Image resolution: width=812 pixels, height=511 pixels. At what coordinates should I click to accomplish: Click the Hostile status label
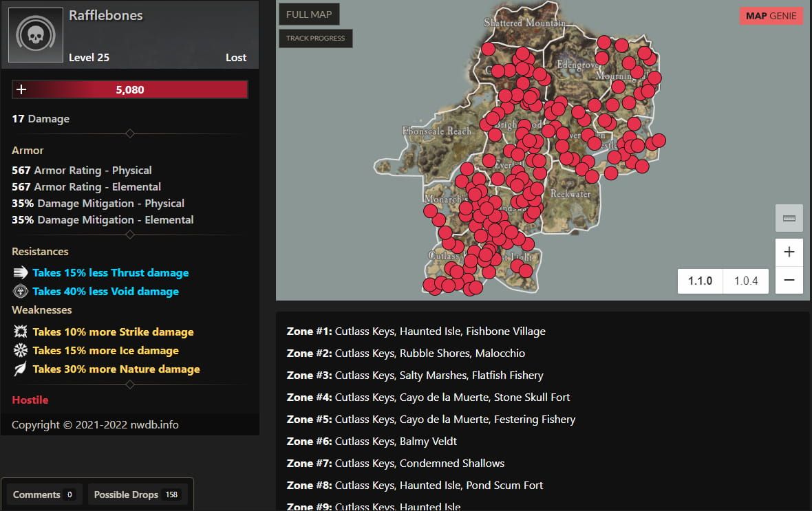click(x=30, y=400)
